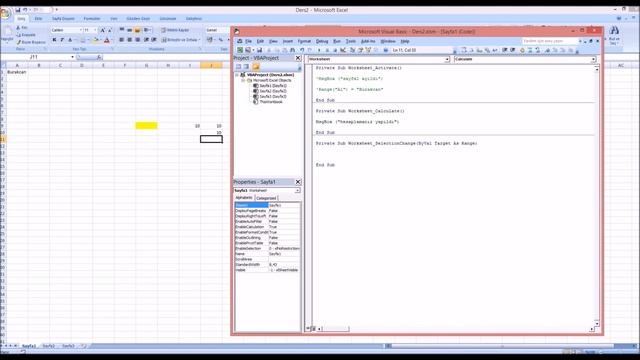Open Help menu in VBA editor
The image size is (640, 360).
click(405, 41)
